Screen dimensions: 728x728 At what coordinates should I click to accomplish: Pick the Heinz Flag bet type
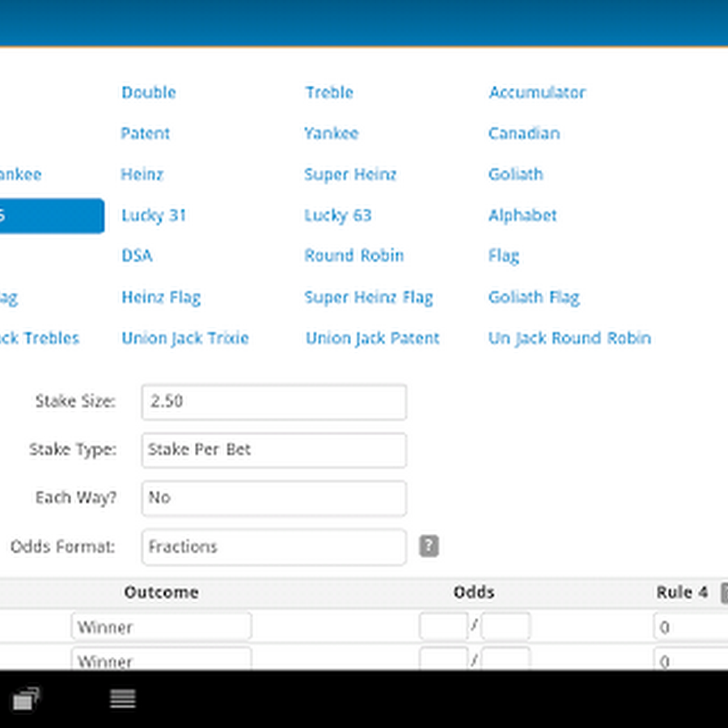161,297
